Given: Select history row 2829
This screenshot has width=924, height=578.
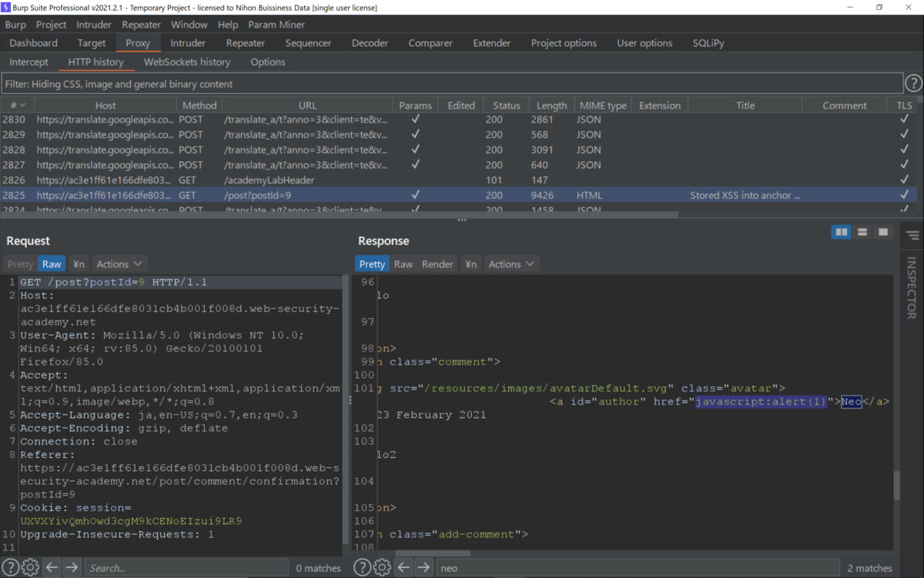Looking at the screenshot, I should click(x=458, y=134).
